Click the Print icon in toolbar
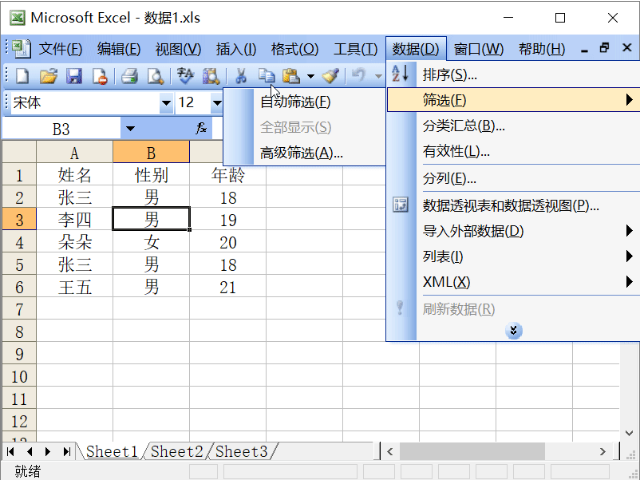 point(129,76)
